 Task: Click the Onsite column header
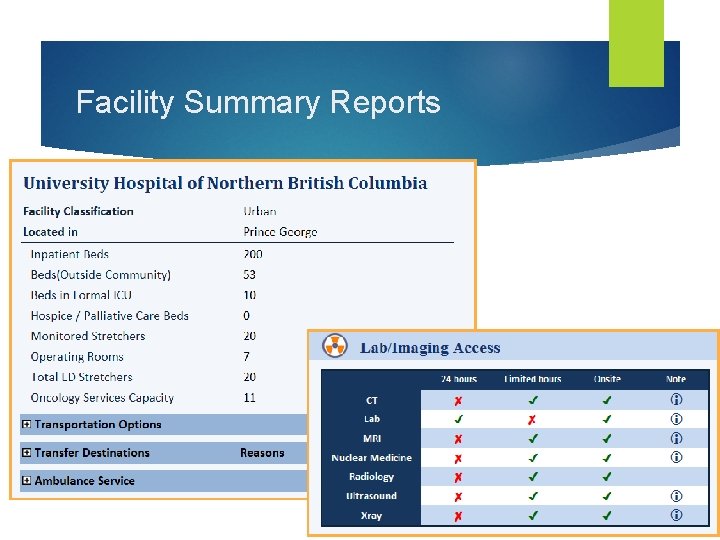pyautogui.click(x=607, y=379)
